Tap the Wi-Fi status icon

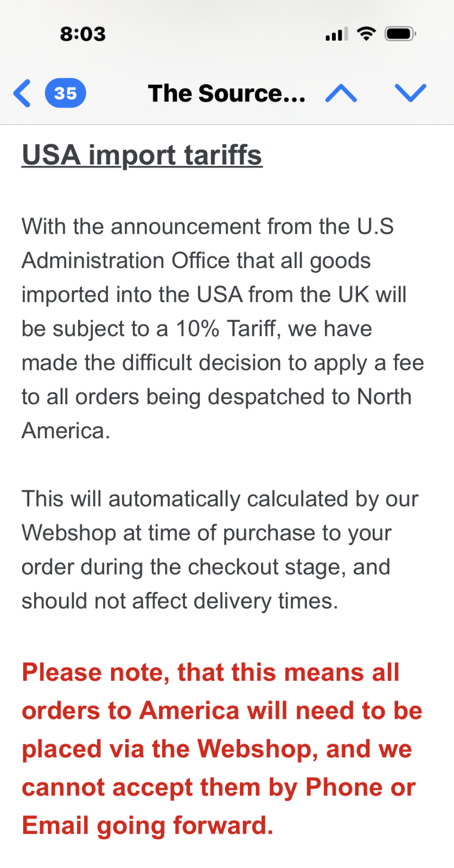click(367, 34)
